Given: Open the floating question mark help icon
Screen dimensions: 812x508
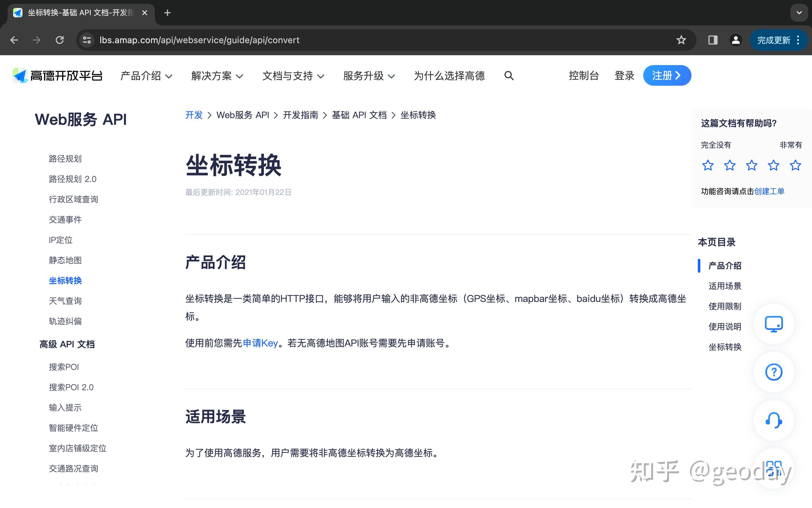Looking at the screenshot, I should coord(774,372).
